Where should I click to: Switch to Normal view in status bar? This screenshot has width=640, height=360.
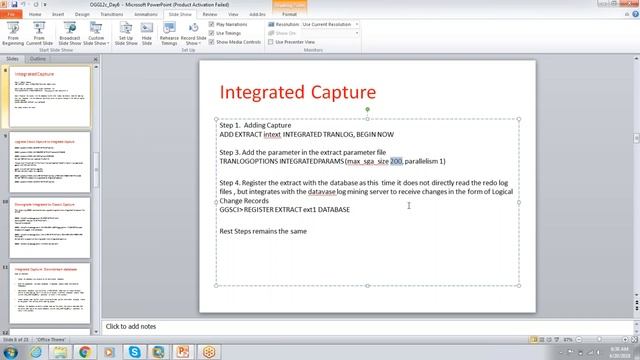[x=534, y=340]
